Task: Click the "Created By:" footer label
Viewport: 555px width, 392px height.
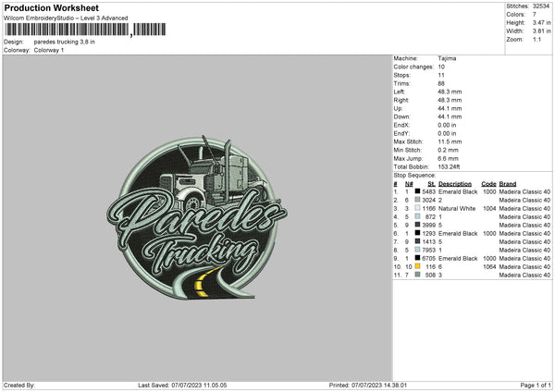Action: (19, 386)
